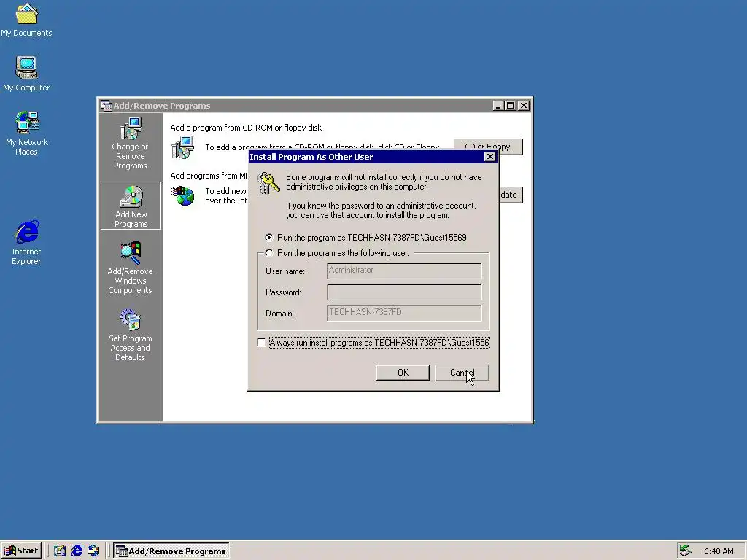
Task: Cancel the Install Program dialog
Action: click(462, 373)
